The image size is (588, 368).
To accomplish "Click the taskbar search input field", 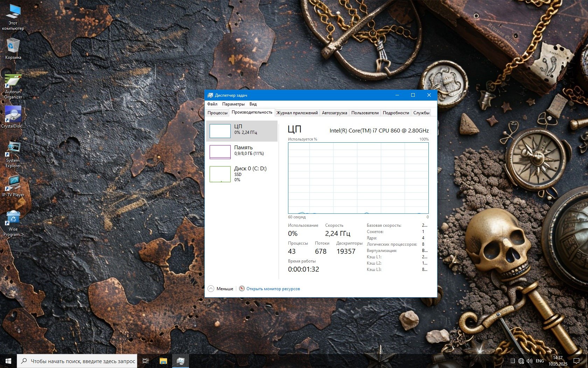I will pos(83,361).
